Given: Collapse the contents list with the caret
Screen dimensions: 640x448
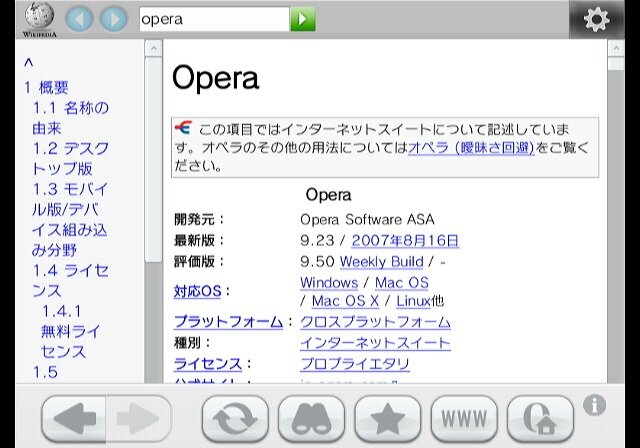Looking at the screenshot, I should (29, 62).
